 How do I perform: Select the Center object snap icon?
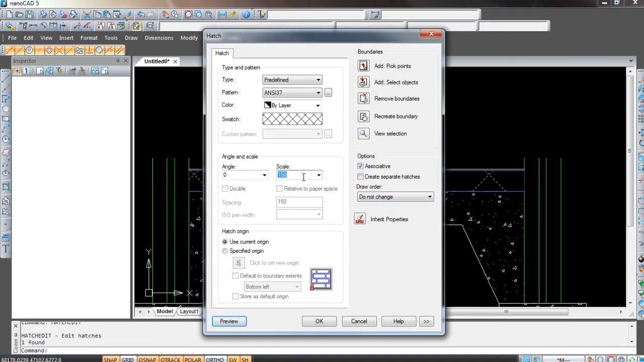click(29, 50)
